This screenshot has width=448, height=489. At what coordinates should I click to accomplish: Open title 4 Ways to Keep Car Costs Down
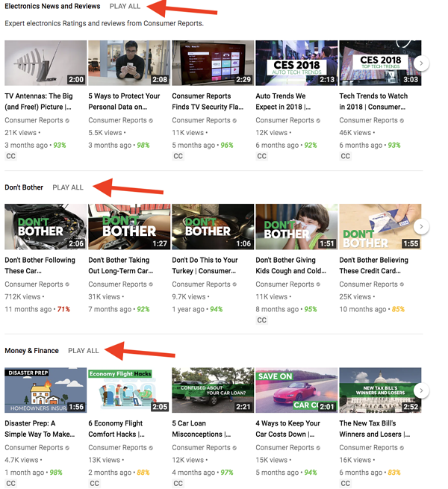tap(288, 429)
